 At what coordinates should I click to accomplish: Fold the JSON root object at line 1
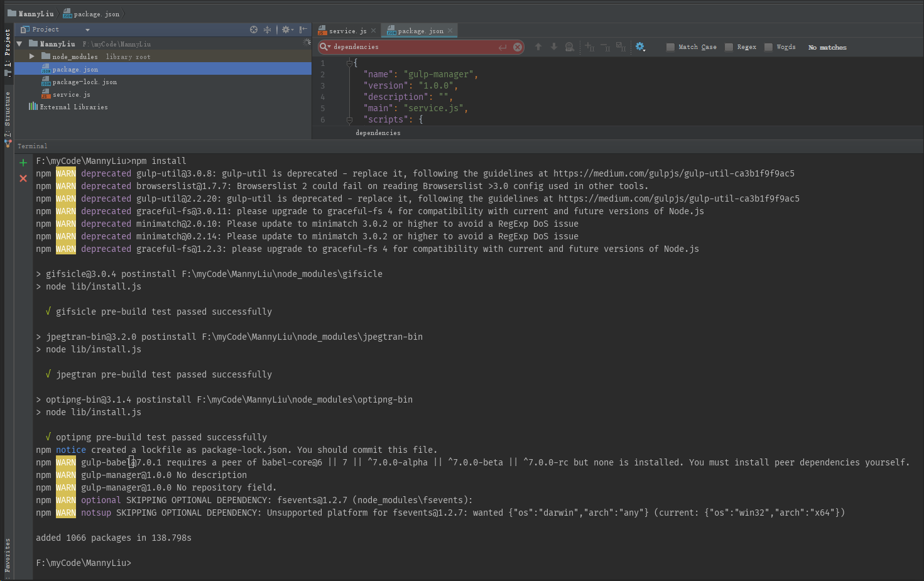pyautogui.click(x=349, y=63)
